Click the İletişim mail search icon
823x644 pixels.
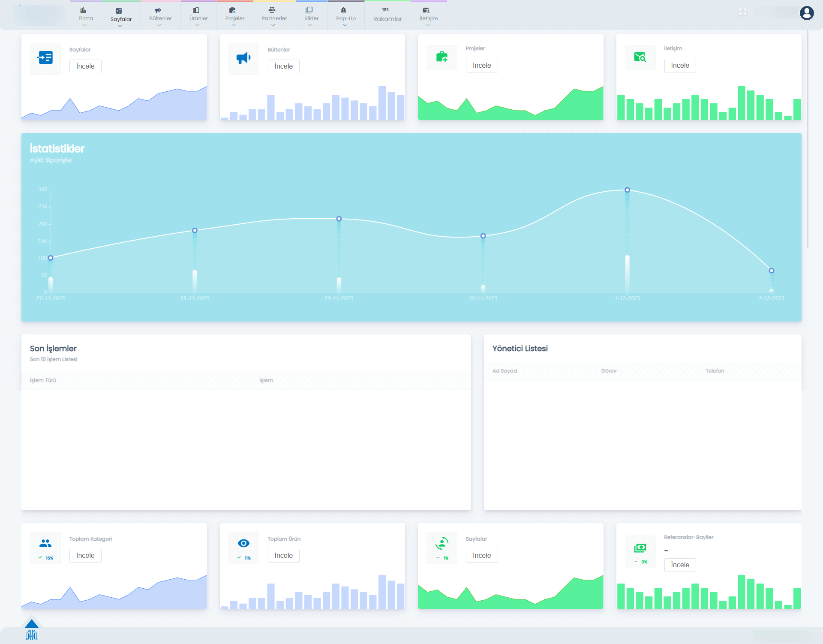[x=640, y=57]
